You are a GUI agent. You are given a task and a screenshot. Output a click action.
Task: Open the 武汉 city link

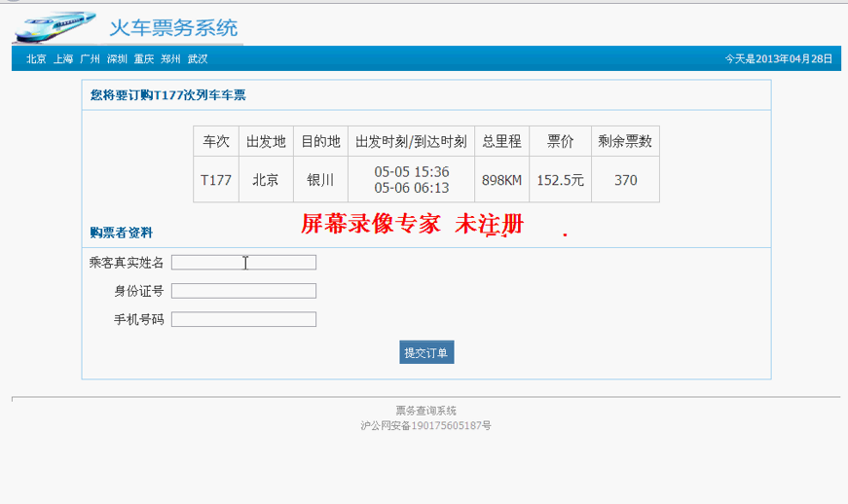pyautogui.click(x=198, y=59)
